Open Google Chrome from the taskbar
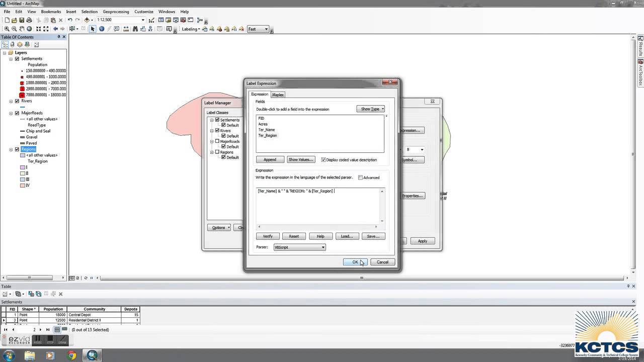644x362 pixels. click(71, 355)
